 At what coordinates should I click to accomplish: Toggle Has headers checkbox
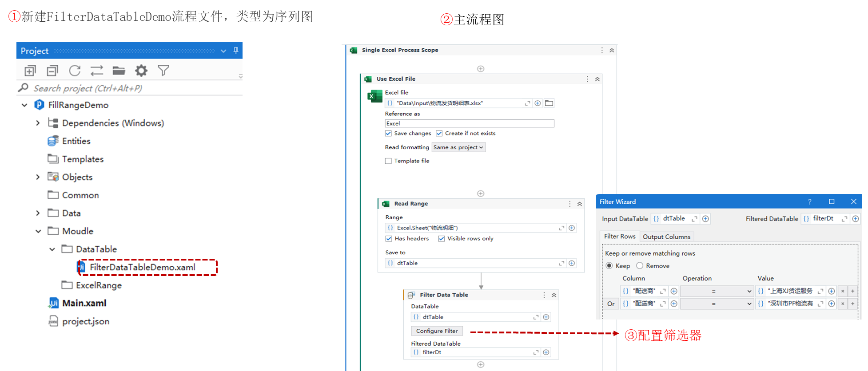(x=389, y=238)
